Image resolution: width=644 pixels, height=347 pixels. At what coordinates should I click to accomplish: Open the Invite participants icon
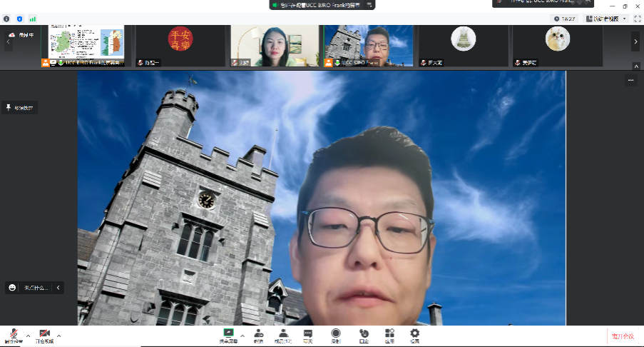[x=258, y=334]
